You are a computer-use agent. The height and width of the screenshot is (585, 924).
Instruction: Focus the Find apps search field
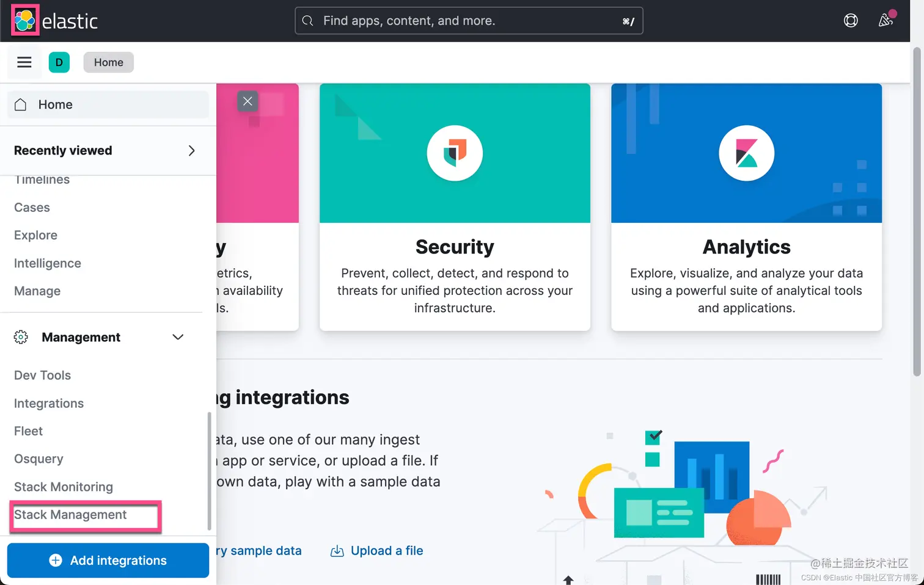[x=469, y=21]
